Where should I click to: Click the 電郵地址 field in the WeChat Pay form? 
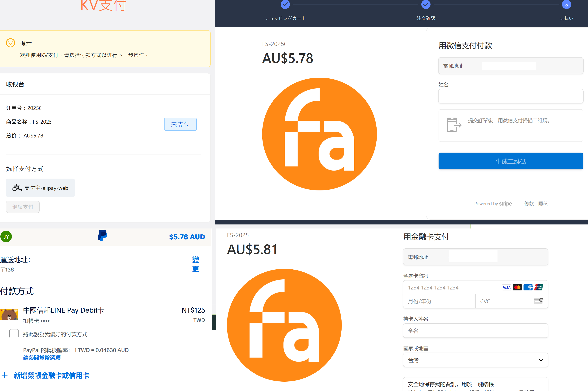click(511, 66)
